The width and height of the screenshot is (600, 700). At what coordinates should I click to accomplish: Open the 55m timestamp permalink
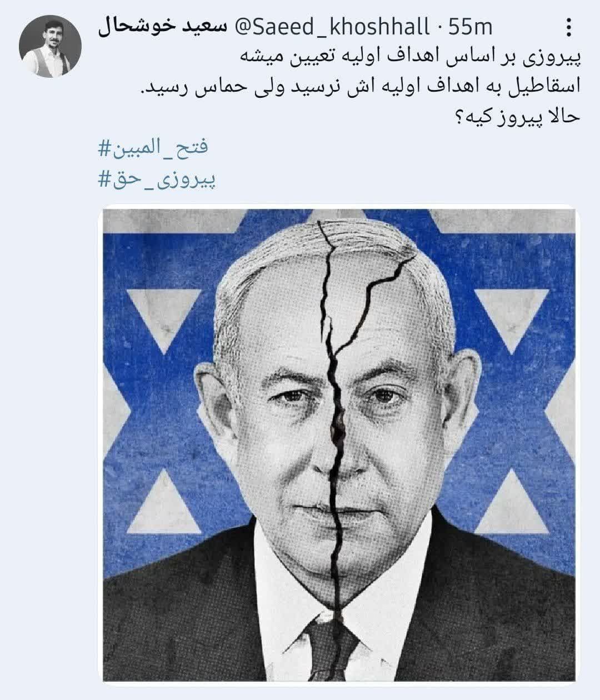point(470,26)
